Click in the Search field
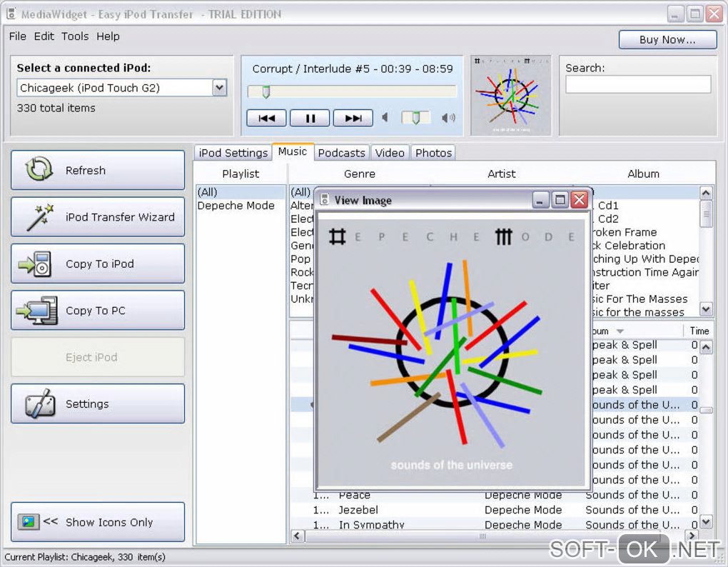The image size is (728, 567). [x=638, y=84]
